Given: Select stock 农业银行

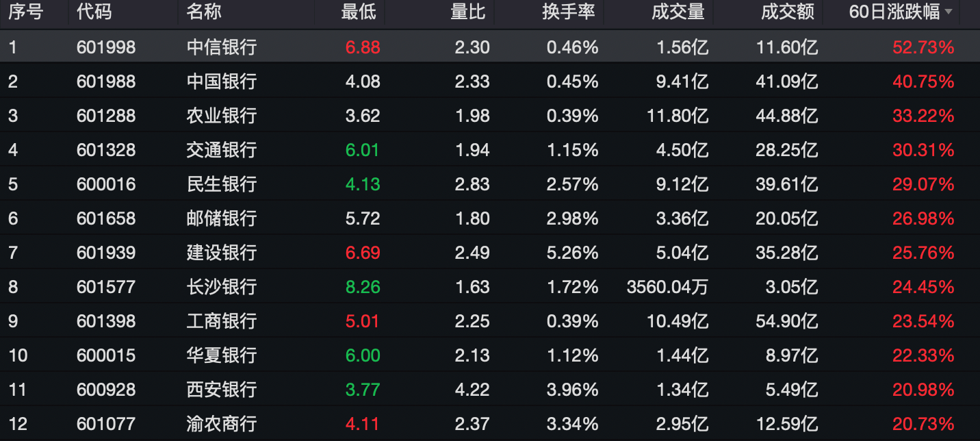Looking at the screenshot, I should coord(222,116).
